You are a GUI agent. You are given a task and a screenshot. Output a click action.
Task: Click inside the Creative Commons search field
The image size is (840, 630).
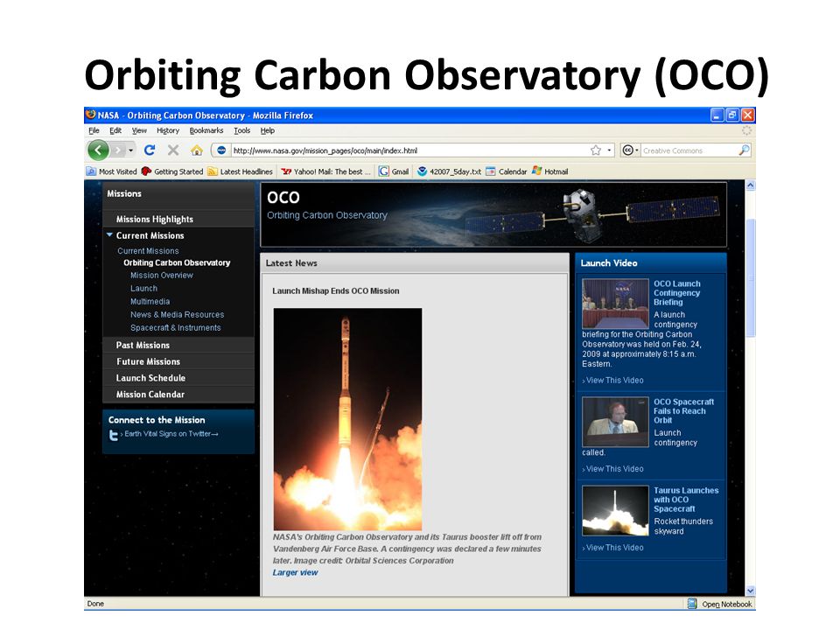(x=689, y=150)
